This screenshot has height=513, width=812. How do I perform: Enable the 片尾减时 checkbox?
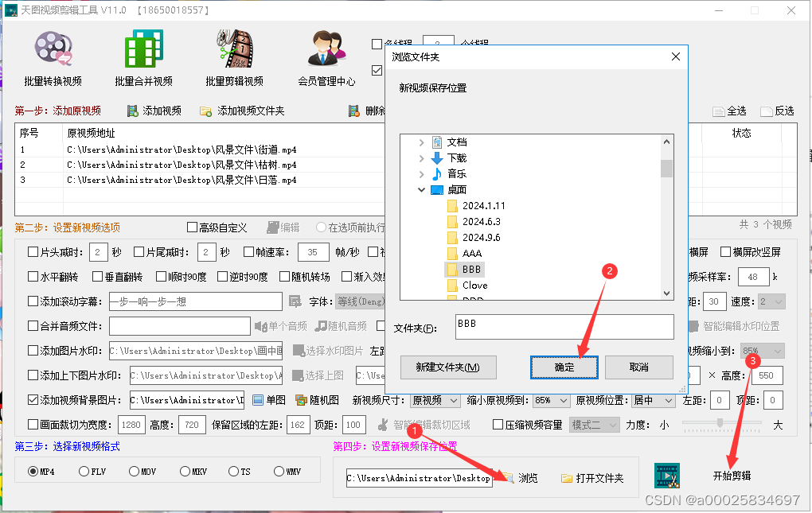point(139,252)
